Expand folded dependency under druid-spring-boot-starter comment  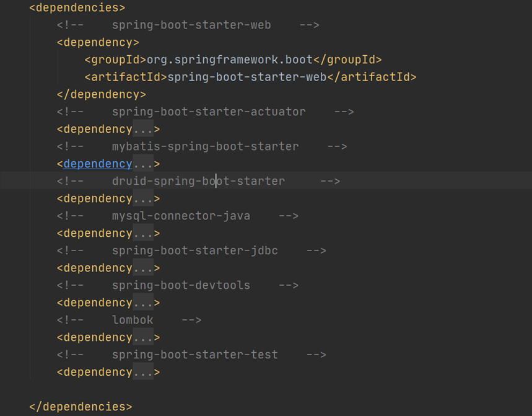tap(143, 198)
